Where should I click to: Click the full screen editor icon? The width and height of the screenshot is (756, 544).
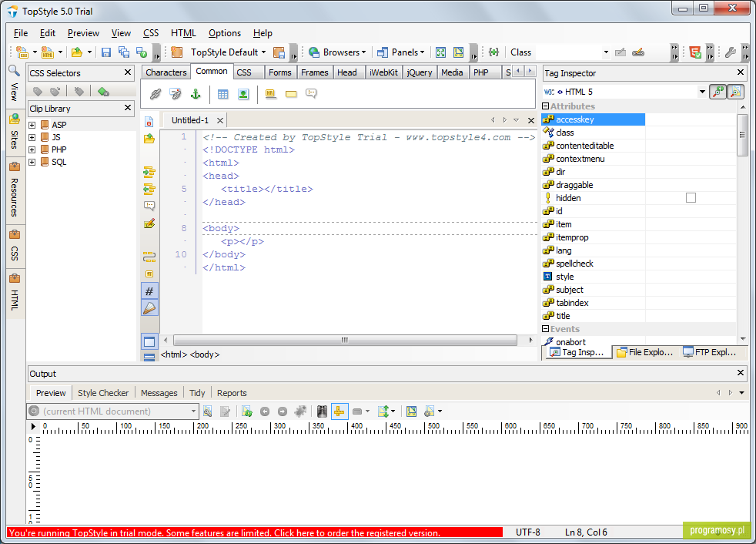(x=440, y=52)
